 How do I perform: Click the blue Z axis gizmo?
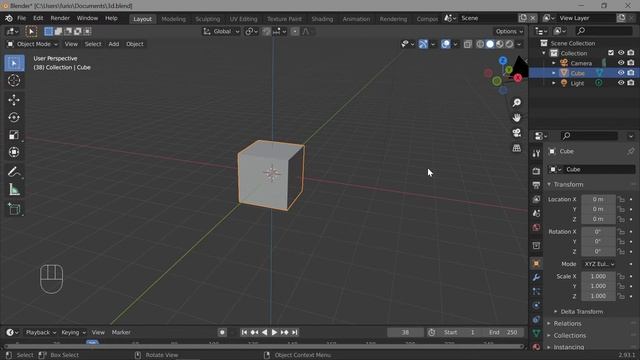(503, 61)
